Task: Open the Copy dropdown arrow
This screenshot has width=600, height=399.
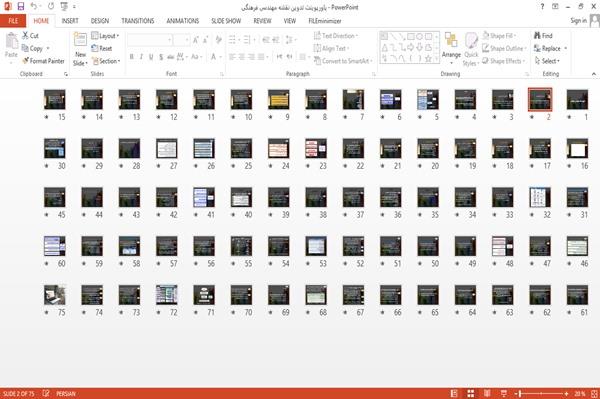Action: [48, 48]
